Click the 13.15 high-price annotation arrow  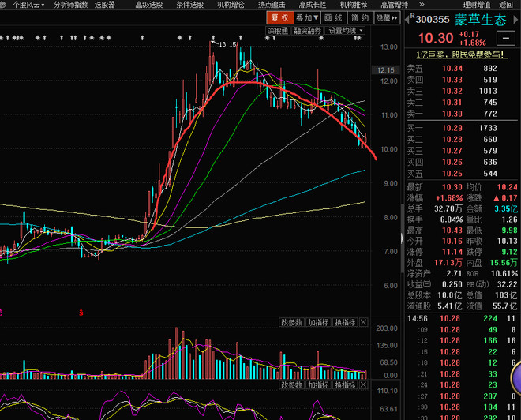[x=213, y=42]
